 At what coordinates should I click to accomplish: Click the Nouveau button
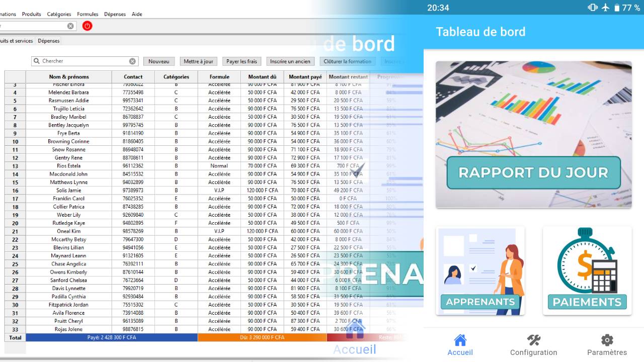click(x=159, y=61)
